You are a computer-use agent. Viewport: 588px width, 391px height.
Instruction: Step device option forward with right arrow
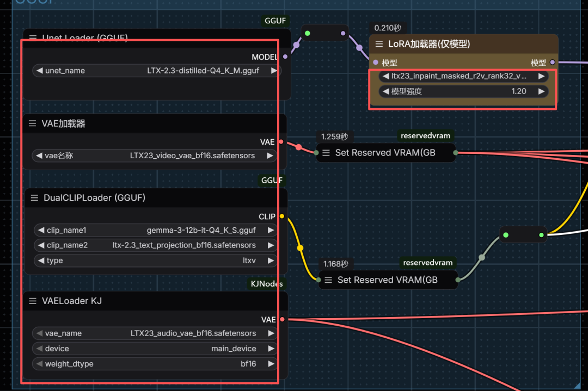pyautogui.click(x=271, y=349)
